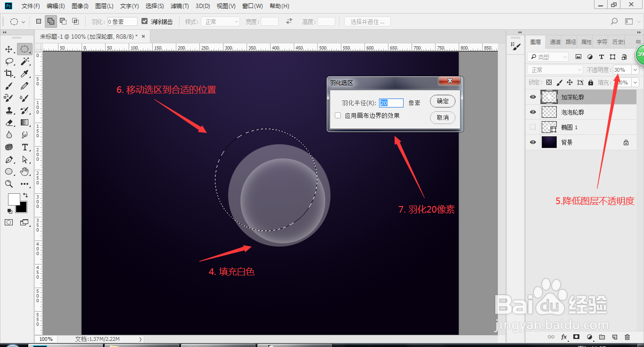The image size is (644, 347).
Task: Click the 选择并遮住 button
Action: pyautogui.click(x=368, y=22)
